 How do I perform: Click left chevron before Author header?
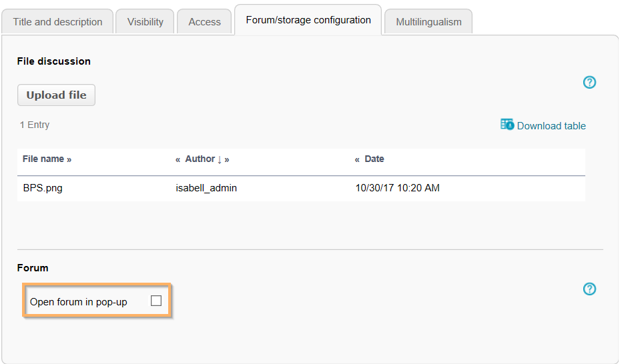[x=178, y=159]
